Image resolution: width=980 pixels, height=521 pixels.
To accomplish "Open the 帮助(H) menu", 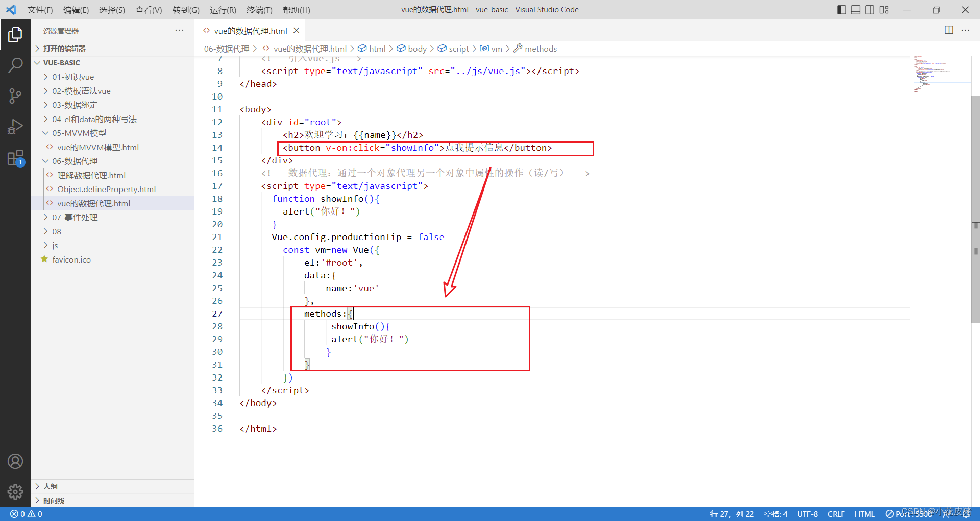I will pos(297,10).
